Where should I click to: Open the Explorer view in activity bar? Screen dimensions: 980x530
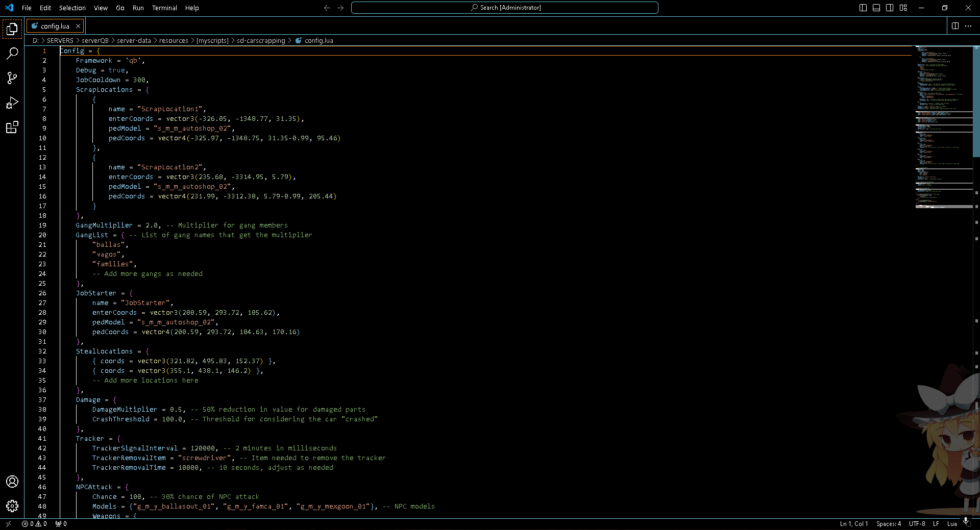pos(12,29)
